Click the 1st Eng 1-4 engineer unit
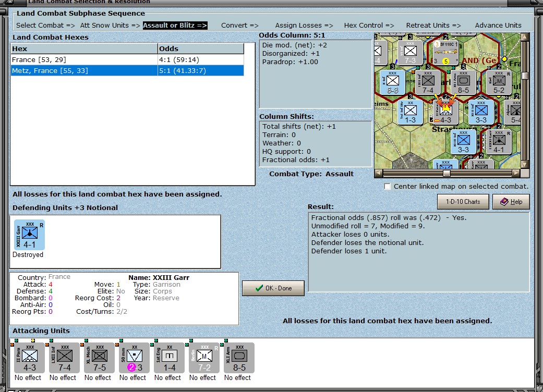This screenshot has width=543, height=392. click(x=170, y=358)
